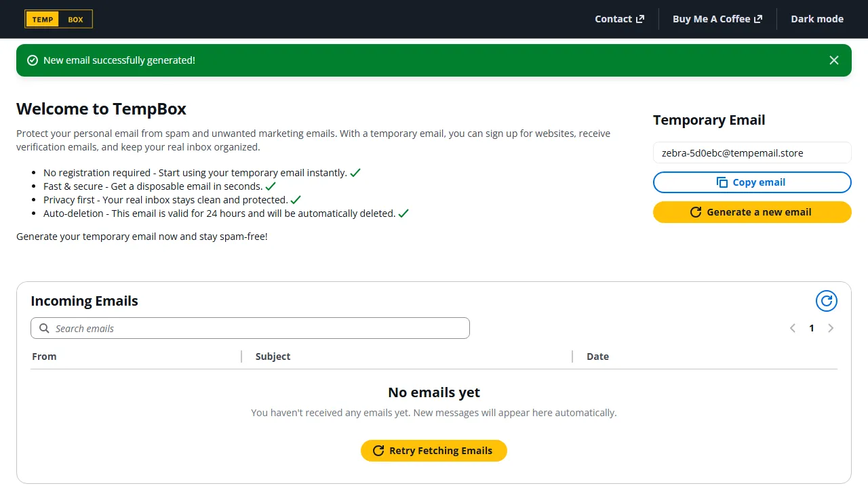Select the zebra-5d0ebc@tempemail.store address field
The width and height of the screenshot is (868, 488).
(752, 152)
